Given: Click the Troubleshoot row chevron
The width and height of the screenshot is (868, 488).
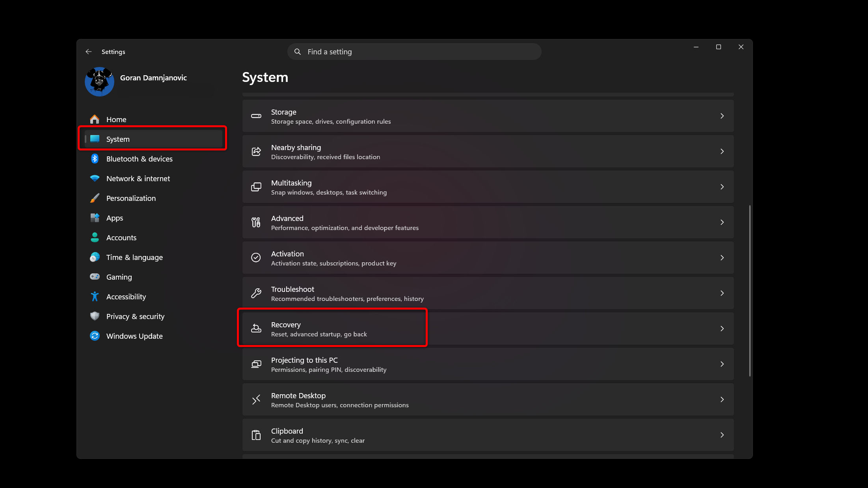Looking at the screenshot, I should tap(722, 293).
